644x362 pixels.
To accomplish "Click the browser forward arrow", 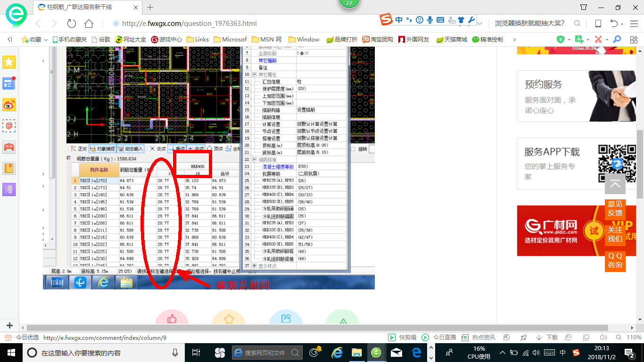I will [54, 24].
